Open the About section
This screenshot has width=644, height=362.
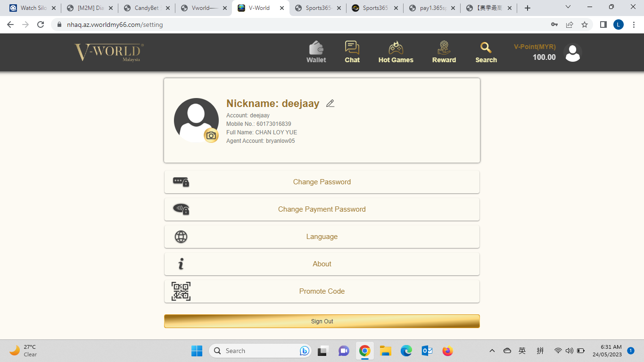[322, 264]
